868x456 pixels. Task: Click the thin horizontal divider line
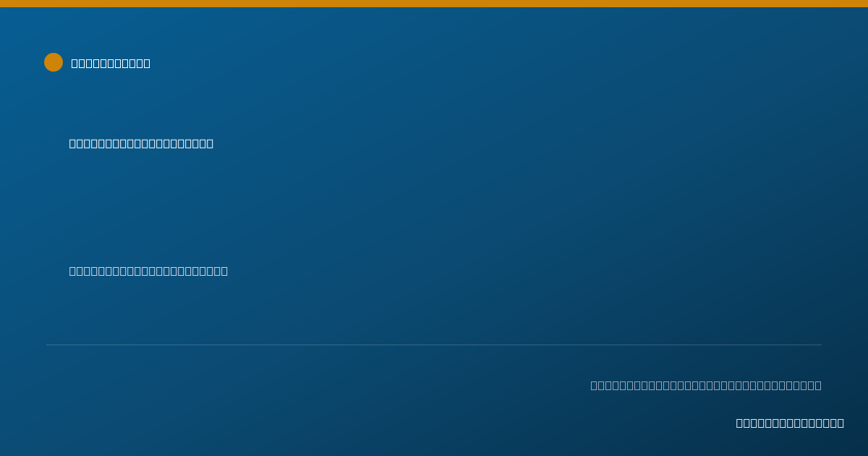(434, 345)
